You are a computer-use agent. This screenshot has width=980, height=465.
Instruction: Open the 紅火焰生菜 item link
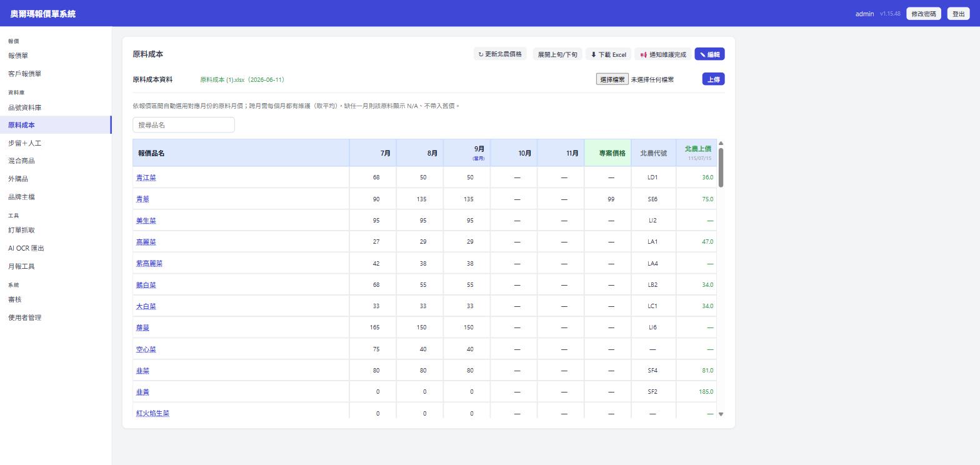coord(152,413)
